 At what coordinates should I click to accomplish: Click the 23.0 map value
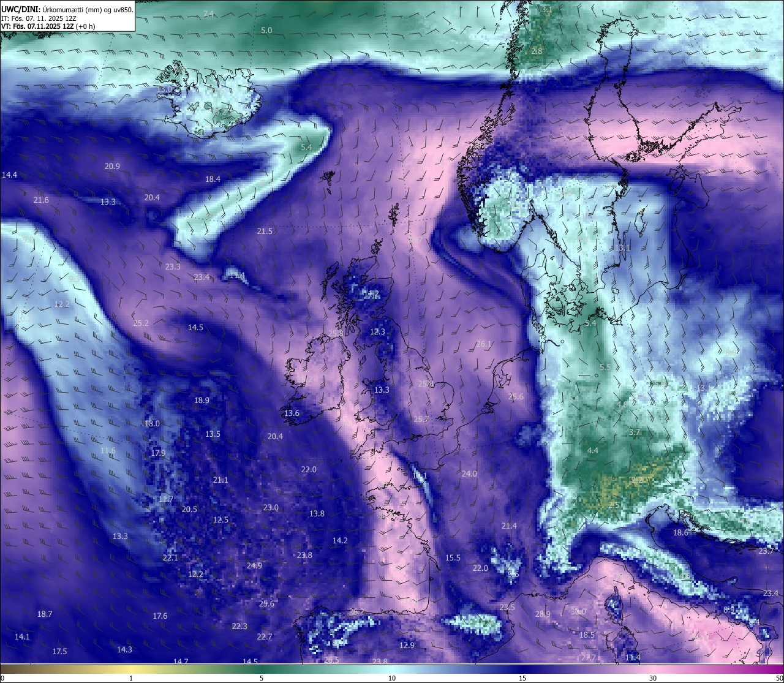[271, 507]
